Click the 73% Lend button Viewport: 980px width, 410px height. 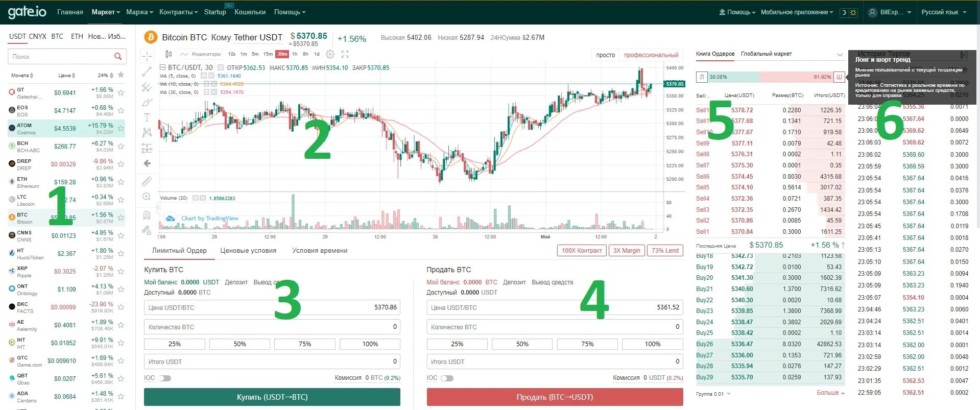[x=665, y=251]
